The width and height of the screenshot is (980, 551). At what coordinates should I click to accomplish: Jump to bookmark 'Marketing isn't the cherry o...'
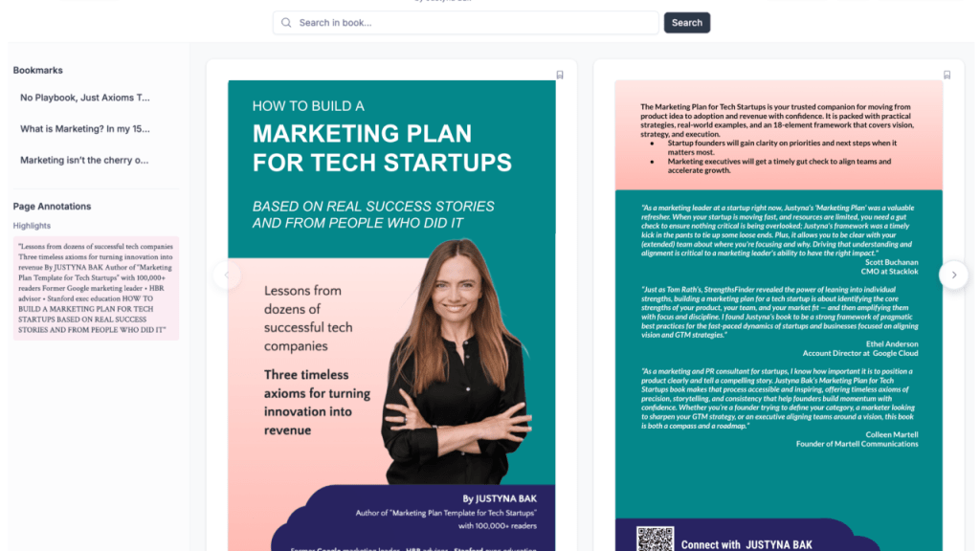tap(84, 160)
